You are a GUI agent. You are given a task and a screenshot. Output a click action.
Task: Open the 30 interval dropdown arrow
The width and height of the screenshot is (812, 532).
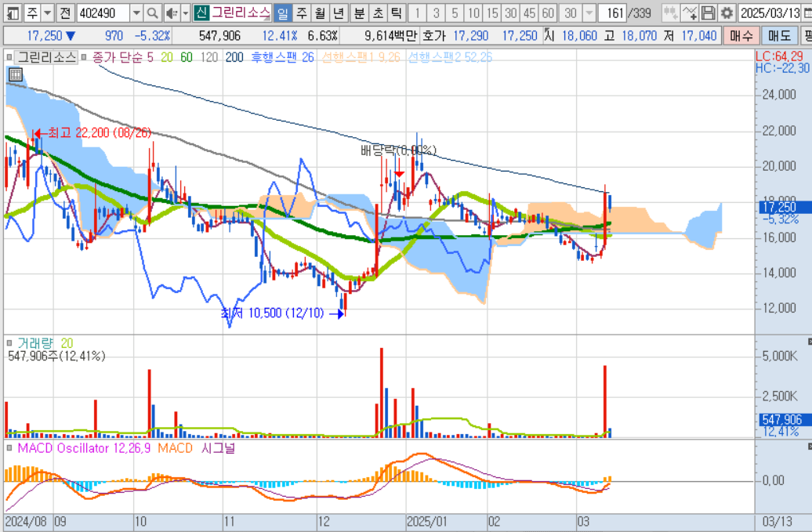(589, 13)
